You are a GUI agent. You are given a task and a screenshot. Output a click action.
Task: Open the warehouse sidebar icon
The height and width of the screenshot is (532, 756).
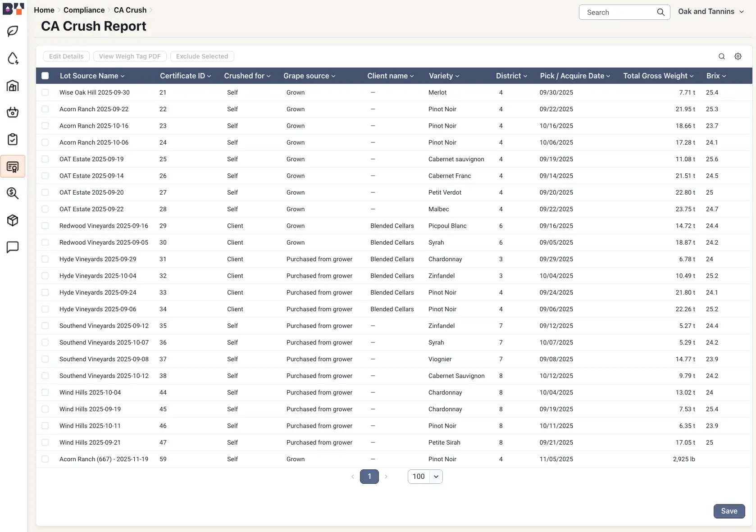pos(13,86)
